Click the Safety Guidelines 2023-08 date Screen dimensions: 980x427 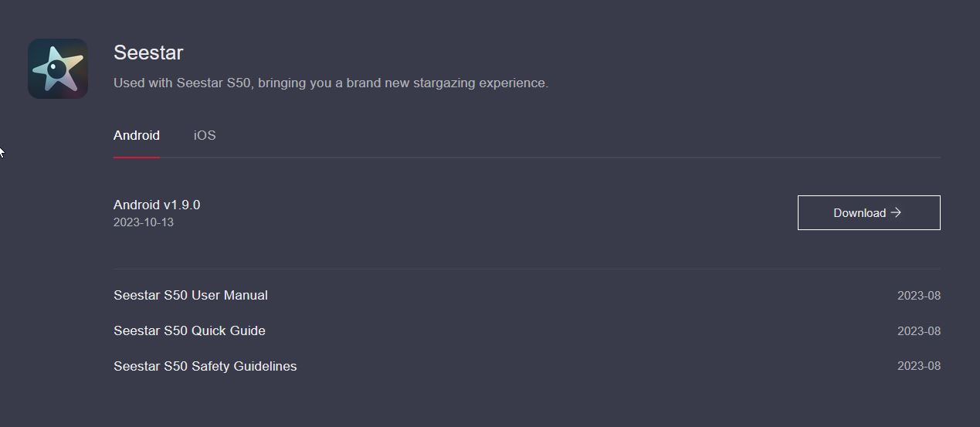point(919,366)
